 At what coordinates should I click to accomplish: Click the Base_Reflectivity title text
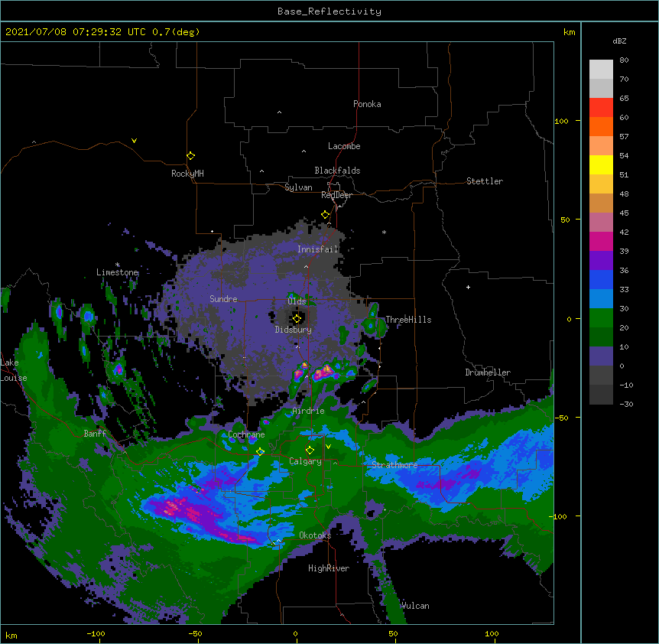tap(329, 11)
